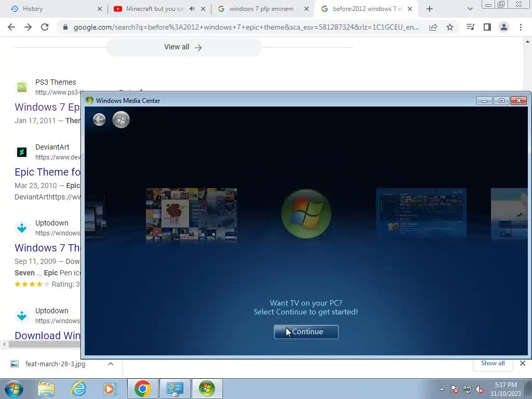Click the muted volume tray icon
The image size is (532, 399).
point(480,390)
